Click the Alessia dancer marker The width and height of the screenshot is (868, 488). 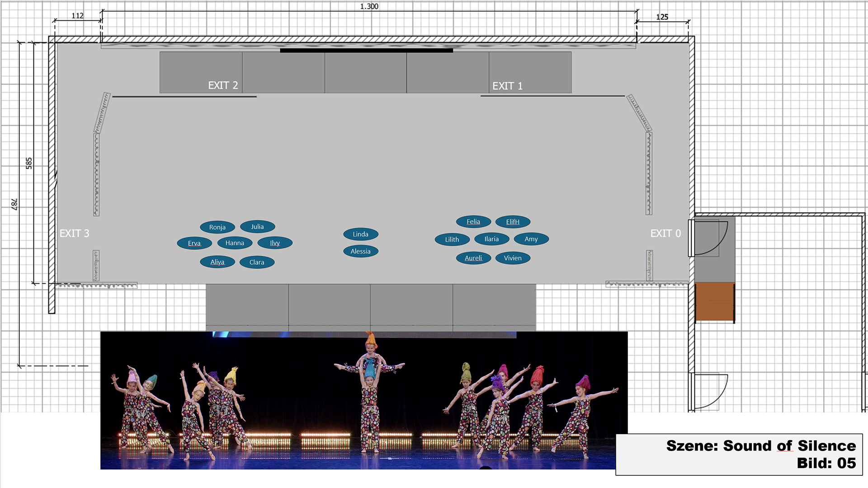[x=360, y=251]
